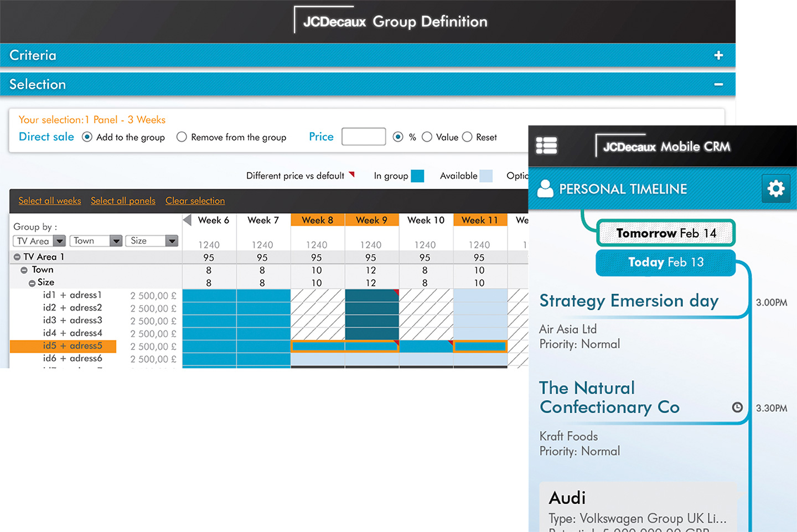Click the Kraft Foods text

[568, 436]
